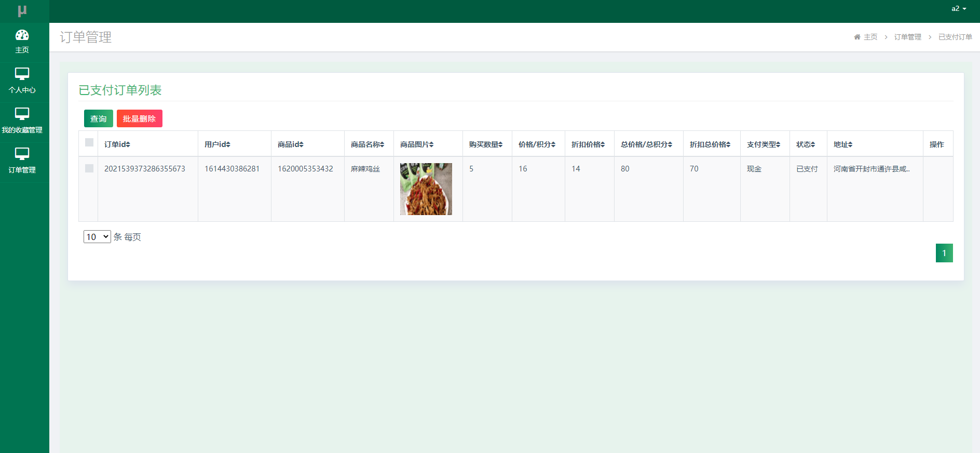This screenshot has width=980, height=453.
Task: Click the 操作 column header
Action: click(x=937, y=144)
